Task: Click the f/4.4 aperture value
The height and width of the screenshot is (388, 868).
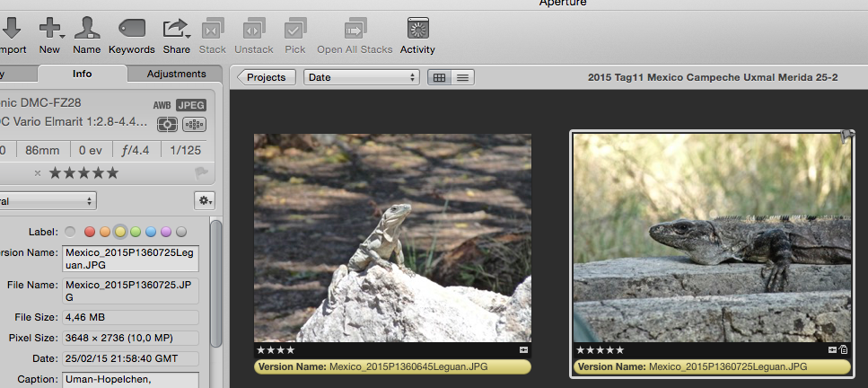Action: pyautogui.click(x=136, y=150)
